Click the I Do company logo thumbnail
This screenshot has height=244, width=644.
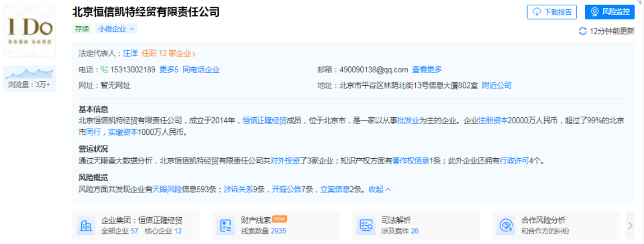(29, 31)
